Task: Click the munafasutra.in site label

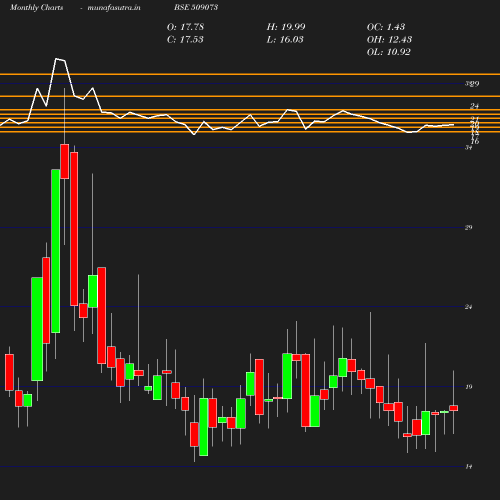Action: [114, 7]
